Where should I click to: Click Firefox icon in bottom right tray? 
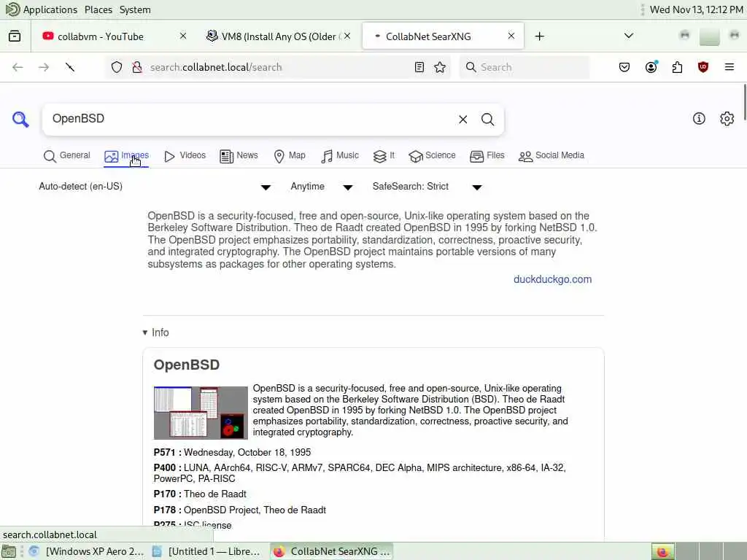click(x=662, y=551)
